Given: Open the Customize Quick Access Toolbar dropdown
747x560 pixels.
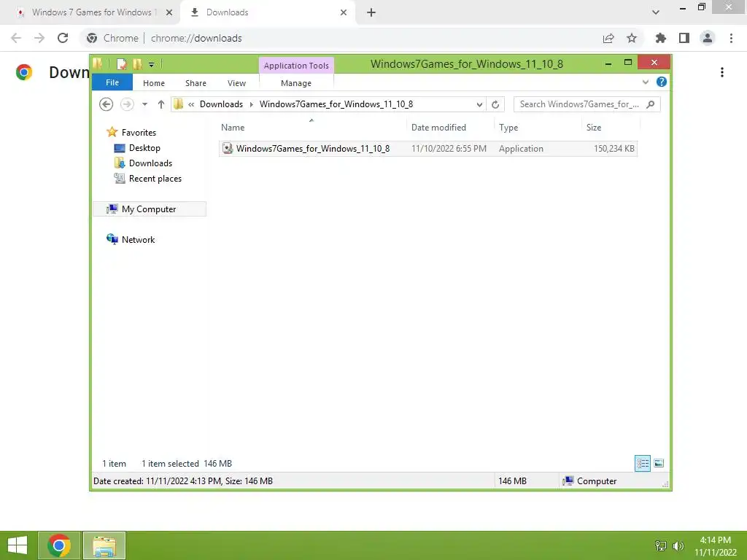Looking at the screenshot, I should pyautogui.click(x=151, y=64).
